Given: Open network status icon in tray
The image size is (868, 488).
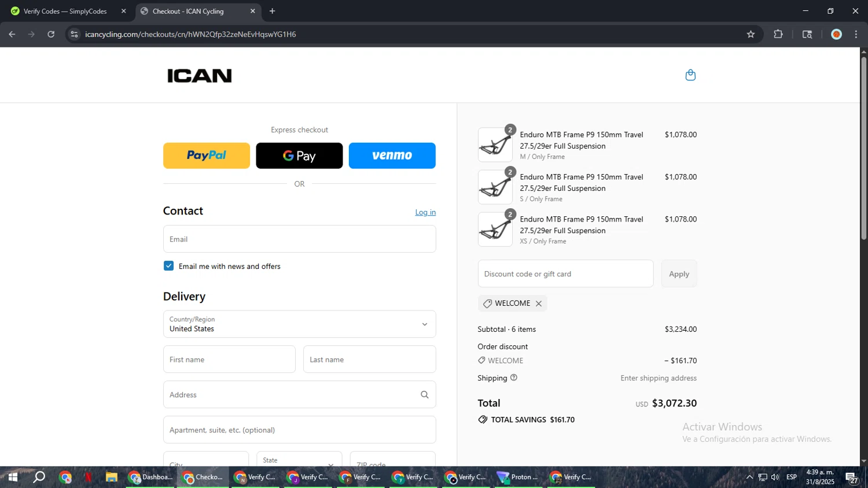Looking at the screenshot, I should [763, 477].
